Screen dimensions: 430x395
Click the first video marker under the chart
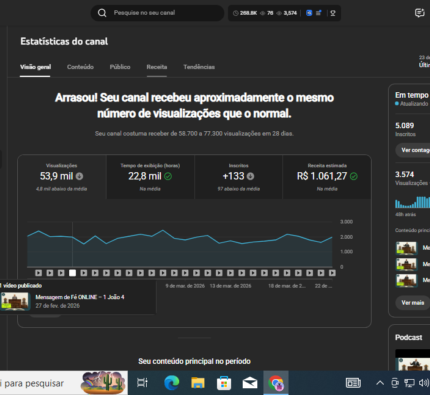coord(39,273)
